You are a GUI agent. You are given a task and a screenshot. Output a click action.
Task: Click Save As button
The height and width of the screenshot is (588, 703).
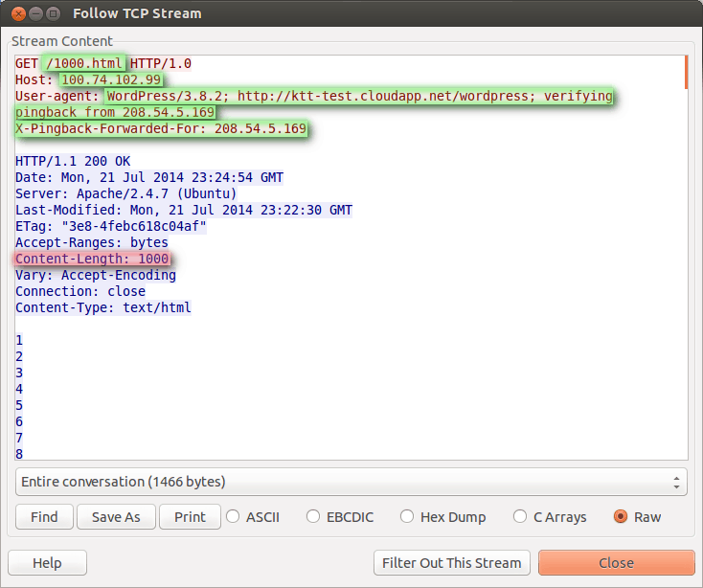pos(116,517)
